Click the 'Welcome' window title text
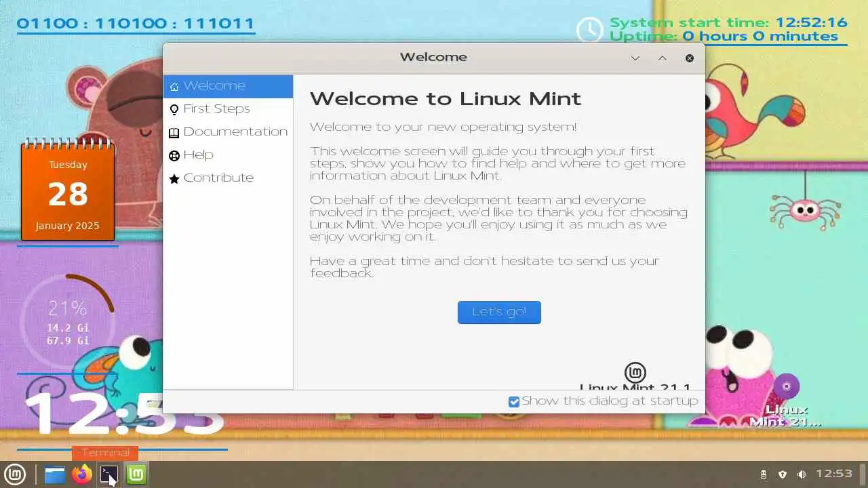This screenshot has width=868, height=488. point(433,58)
